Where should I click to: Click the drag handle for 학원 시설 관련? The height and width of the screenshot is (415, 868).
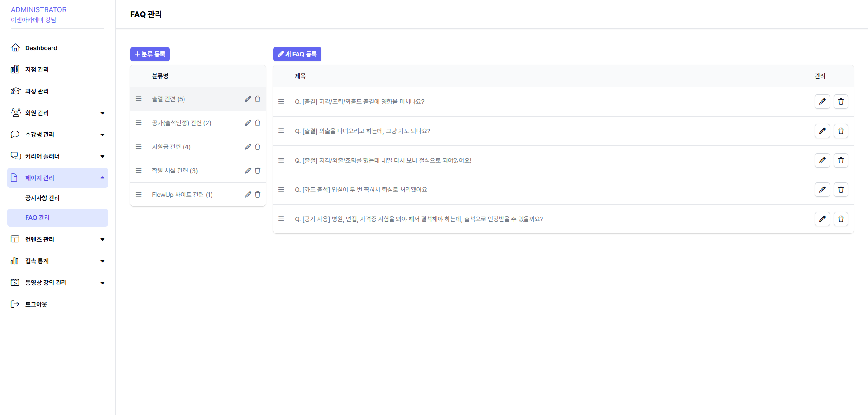[138, 171]
